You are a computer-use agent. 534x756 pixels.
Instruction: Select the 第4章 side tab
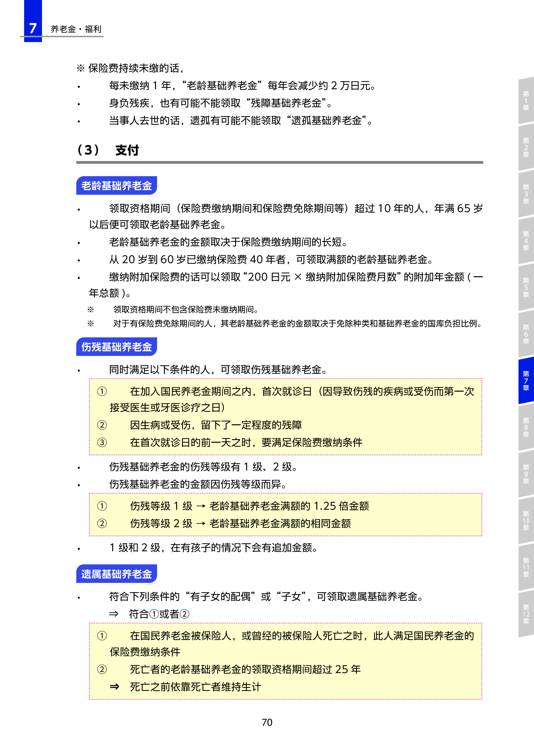point(526,241)
